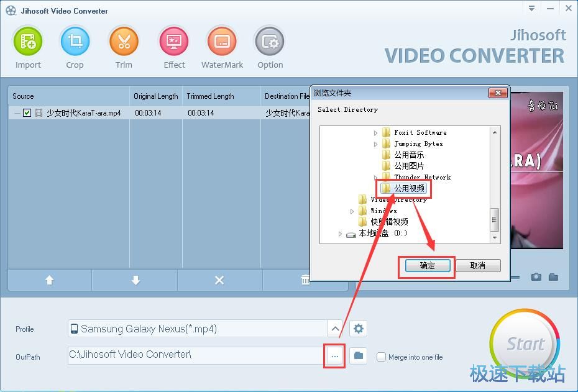The height and width of the screenshot is (392, 578).
Task: Click the Trimmed Length column header
Action: [221, 96]
